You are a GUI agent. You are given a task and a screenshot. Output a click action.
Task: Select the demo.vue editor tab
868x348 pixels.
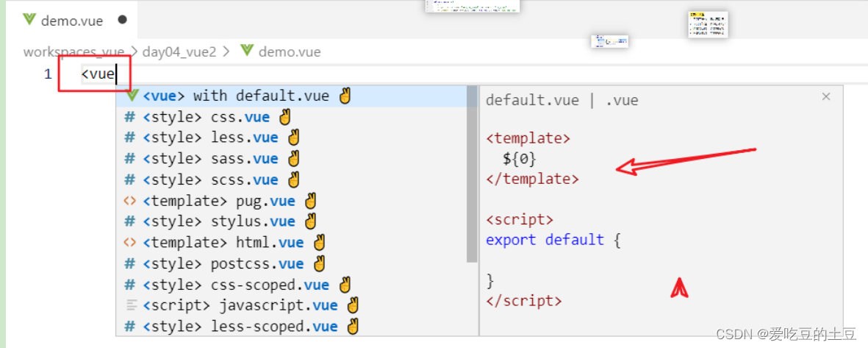(x=71, y=20)
